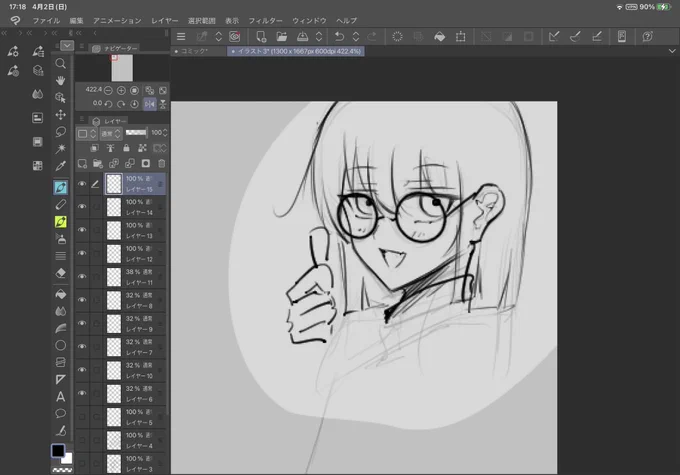Select the highlighted blue Pen tool
Viewport: 680px width, 475px height.
61,187
